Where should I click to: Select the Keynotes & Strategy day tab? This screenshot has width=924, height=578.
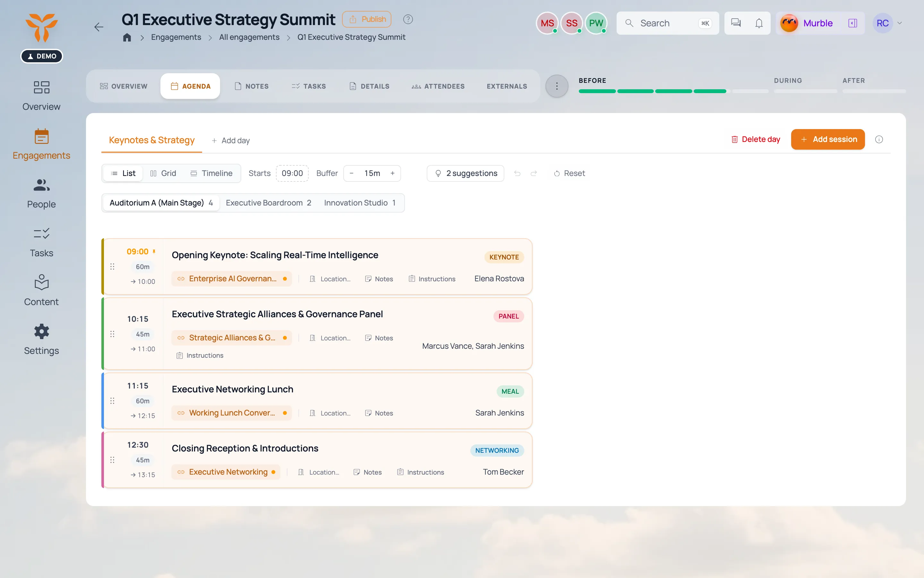tap(151, 140)
